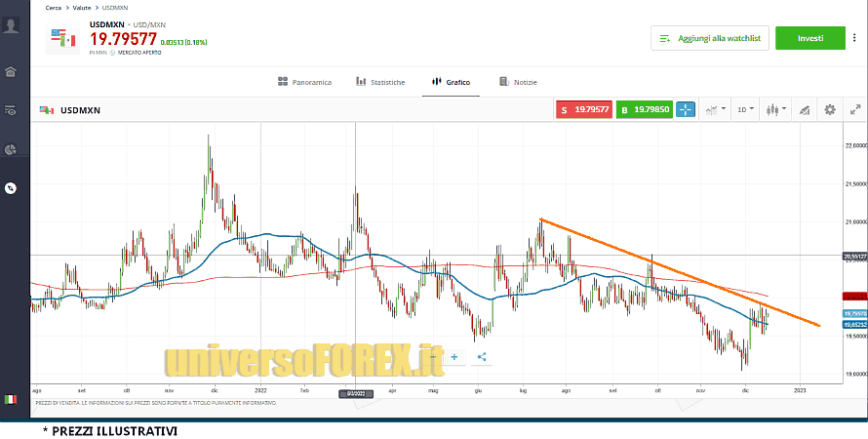
Task: Share the chart using the share icon
Action: pos(482,357)
